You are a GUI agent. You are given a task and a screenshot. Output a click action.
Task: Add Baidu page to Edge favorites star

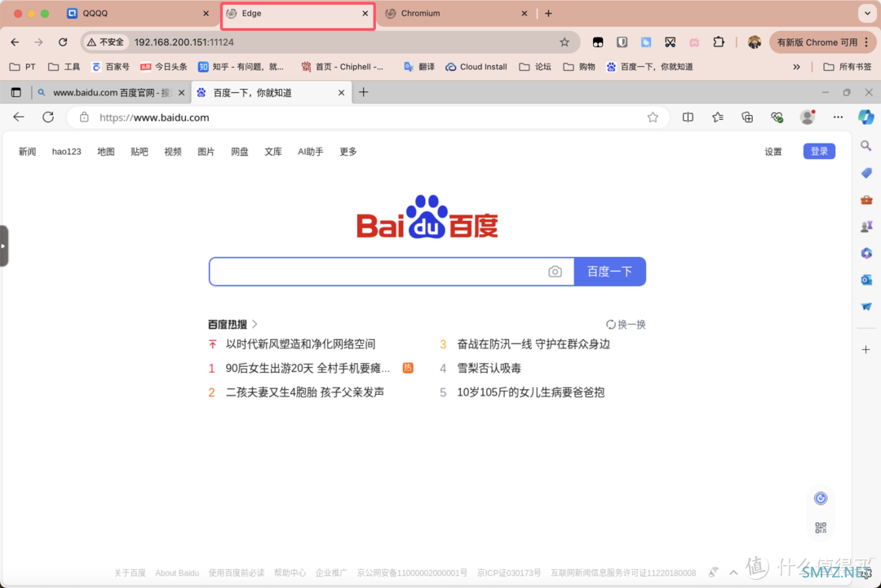coord(653,117)
